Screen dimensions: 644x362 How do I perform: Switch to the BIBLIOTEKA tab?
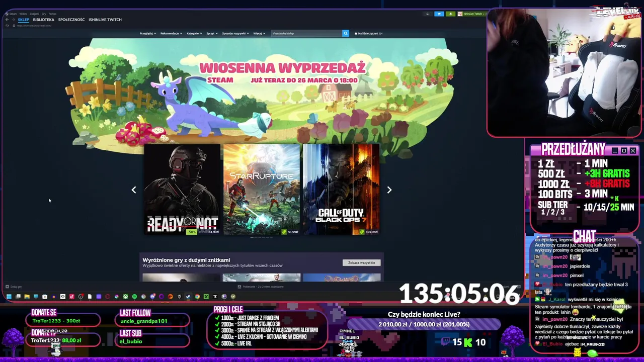43,20
